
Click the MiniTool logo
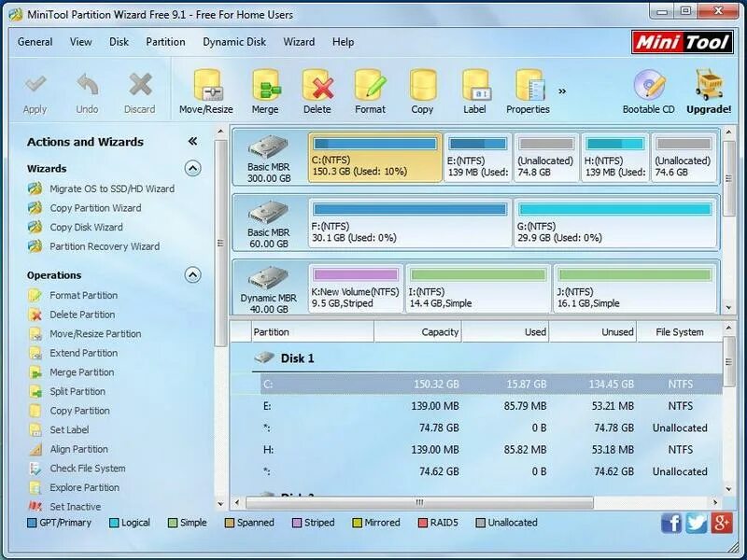point(683,42)
